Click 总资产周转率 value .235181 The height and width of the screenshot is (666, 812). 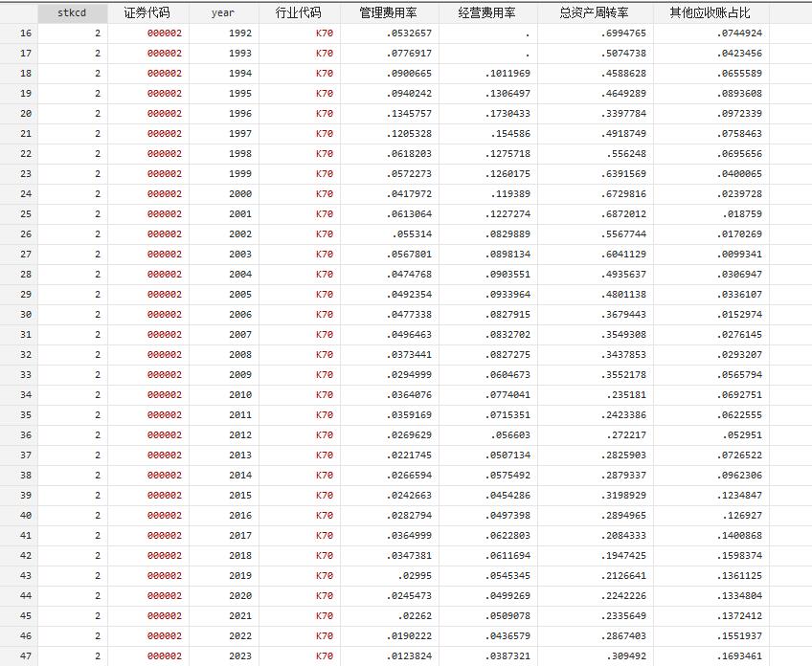point(626,395)
